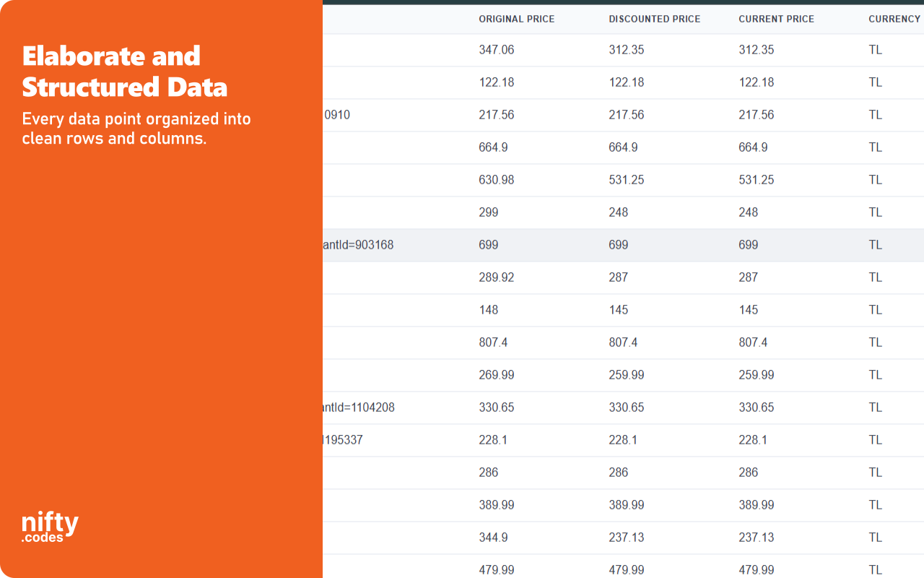The height and width of the screenshot is (578, 924).
Task: Click the Discounted Price column header
Action: point(654,19)
